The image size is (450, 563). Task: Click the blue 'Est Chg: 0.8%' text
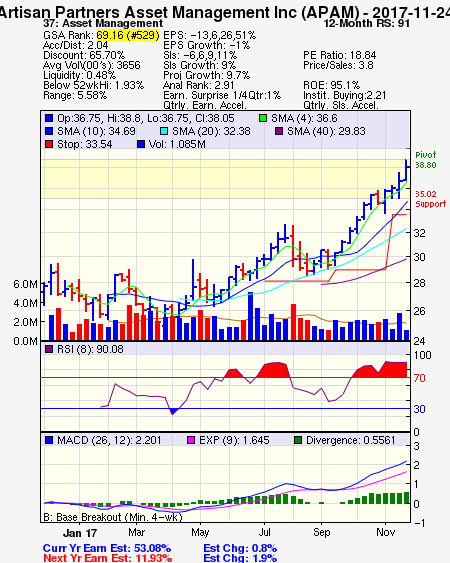point(240,548)
